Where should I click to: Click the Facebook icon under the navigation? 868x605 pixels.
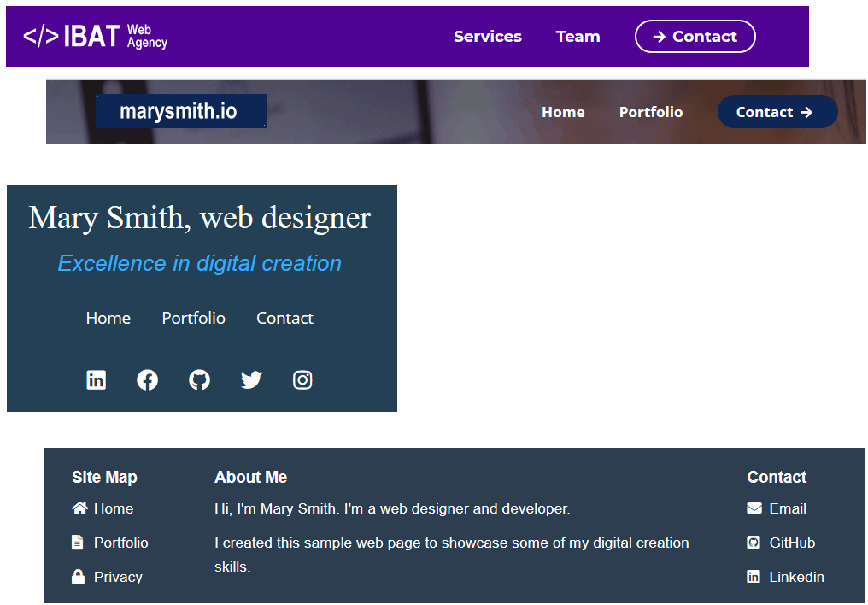[147, 379]
